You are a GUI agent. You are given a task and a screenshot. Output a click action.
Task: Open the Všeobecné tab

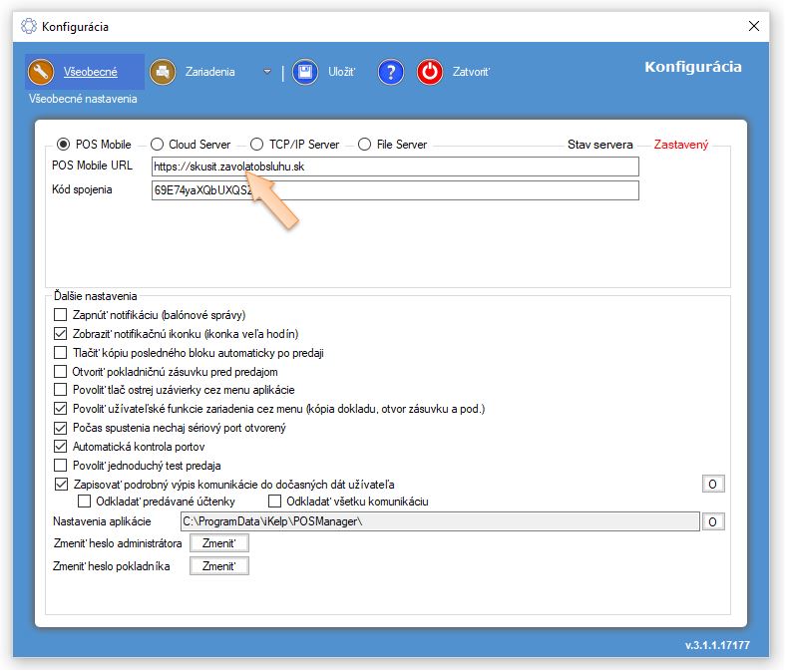click(90, 72)
